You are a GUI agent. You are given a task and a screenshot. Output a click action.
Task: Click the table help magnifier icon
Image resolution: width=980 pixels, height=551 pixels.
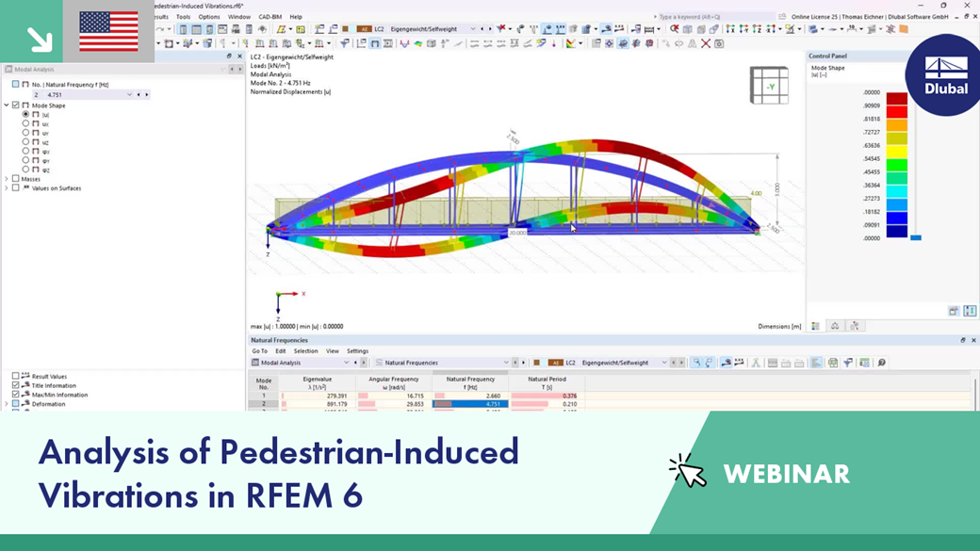coord(882,363)
